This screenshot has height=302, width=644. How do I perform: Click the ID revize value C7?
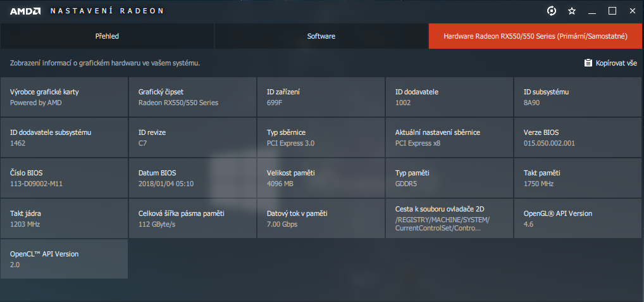click(x=142, y=143)
